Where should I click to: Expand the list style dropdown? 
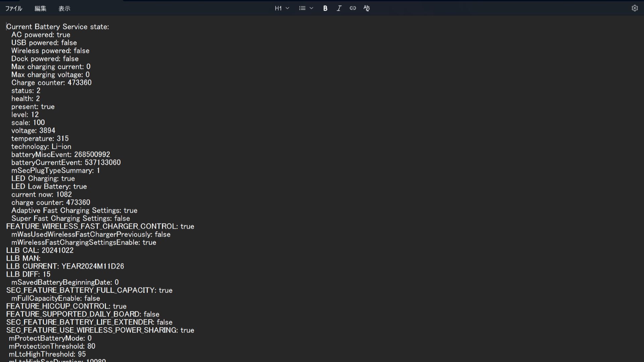coord(311,8)
